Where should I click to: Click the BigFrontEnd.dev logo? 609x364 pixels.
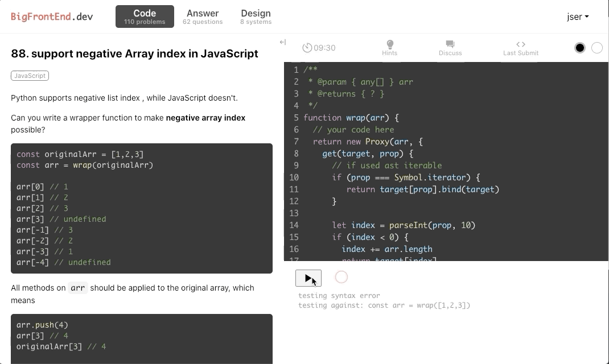point(52,16)
